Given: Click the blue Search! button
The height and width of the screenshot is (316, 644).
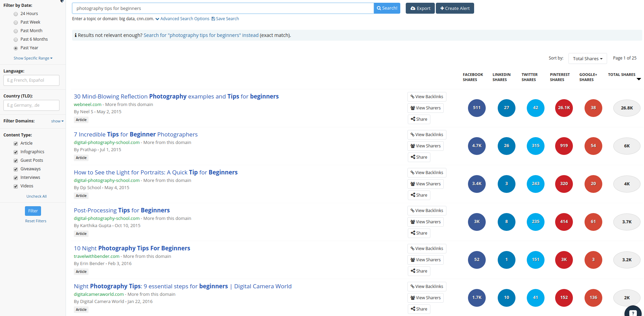Looking at the screenshot, I should click(387, 8).
